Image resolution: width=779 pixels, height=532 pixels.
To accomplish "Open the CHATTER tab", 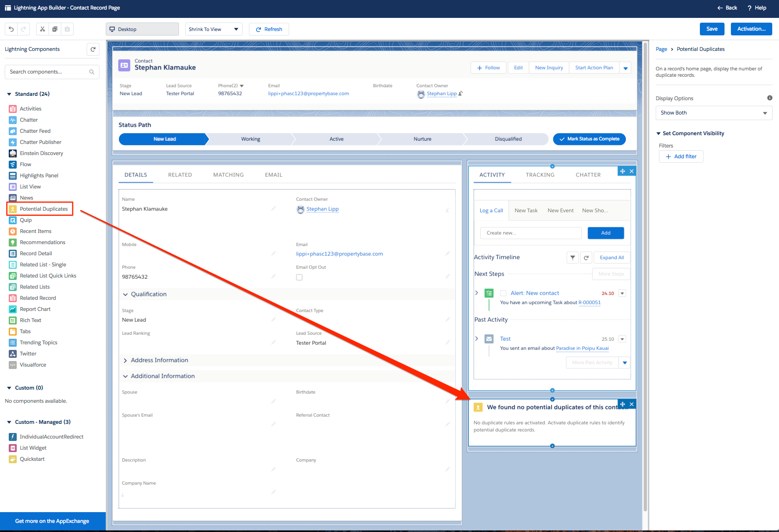I will tap(588, 175).
